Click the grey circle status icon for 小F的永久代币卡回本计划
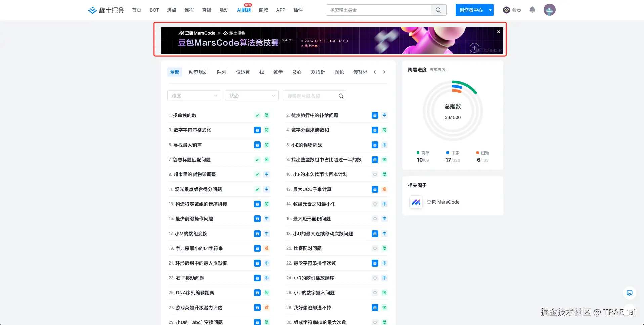 pyautogui.click(x=375, y=174)
